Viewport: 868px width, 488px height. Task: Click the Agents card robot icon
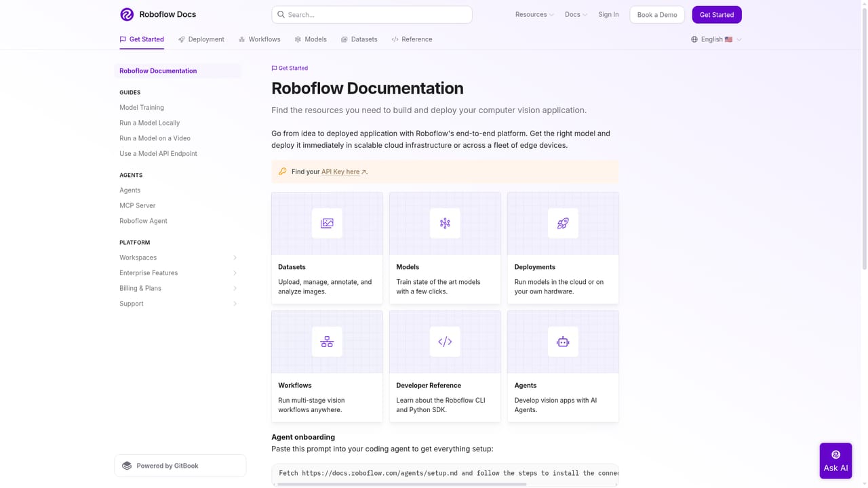coord(563,342)
